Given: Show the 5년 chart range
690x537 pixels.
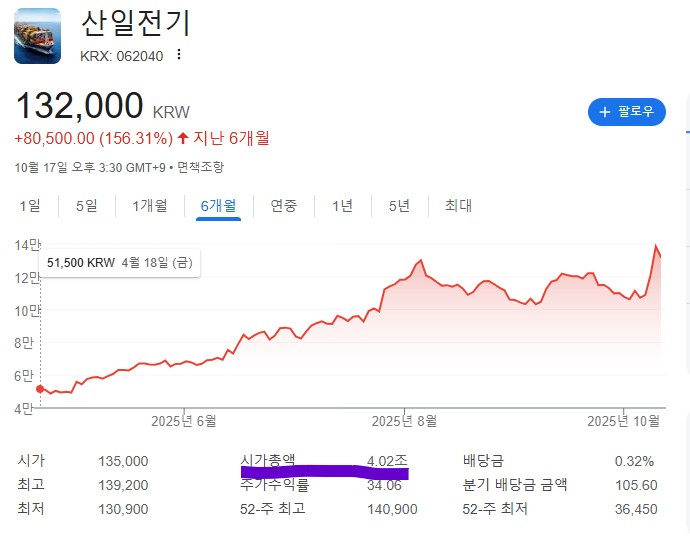Looking at the screenshot, I should coord(399,206).
